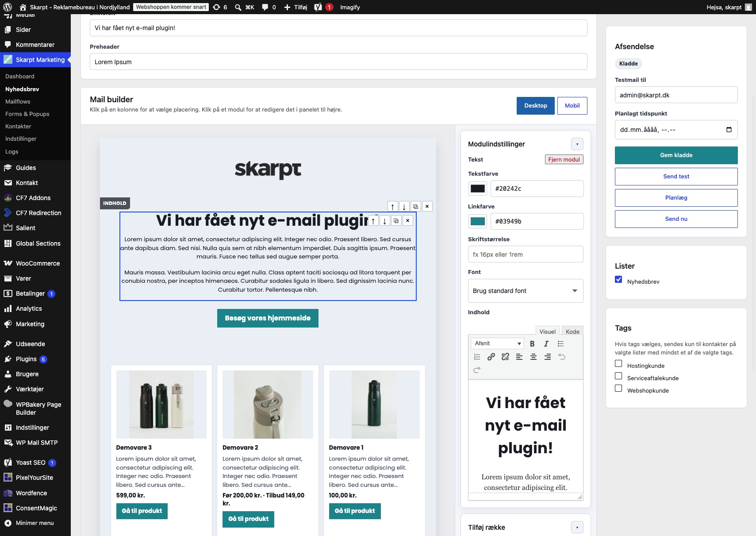Check the Hostingkunde tag checkbox
This screenshot has width=756, height=536.
[x=618, y=363]
